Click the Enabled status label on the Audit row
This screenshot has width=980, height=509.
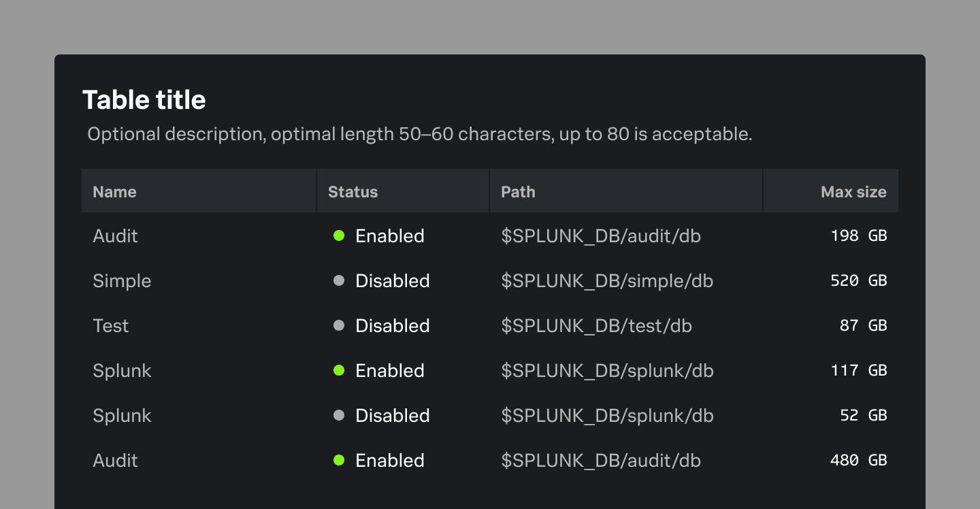390,236
